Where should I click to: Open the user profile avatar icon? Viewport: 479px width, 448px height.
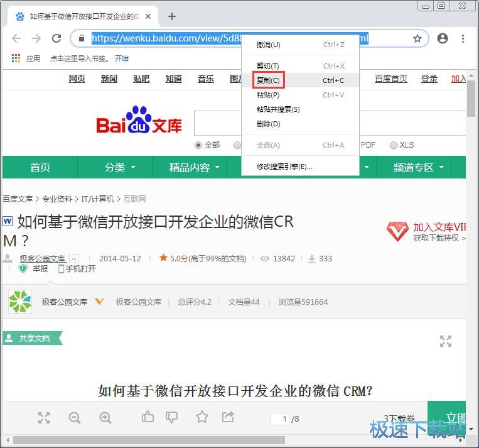(x=443, y=38)
